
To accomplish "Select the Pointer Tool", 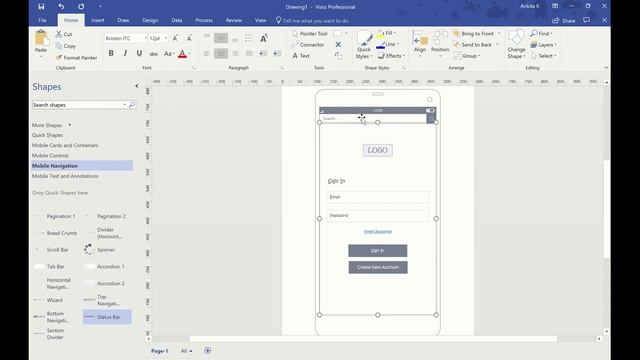I will click(309, 33).
